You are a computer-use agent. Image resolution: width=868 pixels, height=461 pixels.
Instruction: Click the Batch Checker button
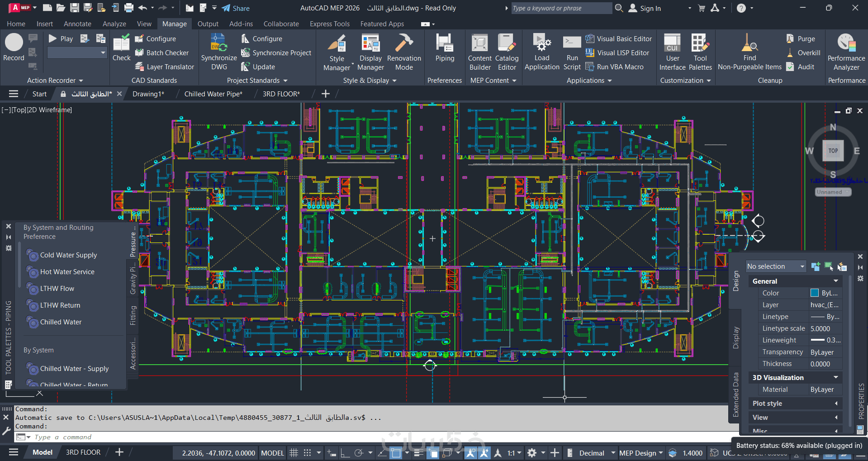(x=162, y=53)
